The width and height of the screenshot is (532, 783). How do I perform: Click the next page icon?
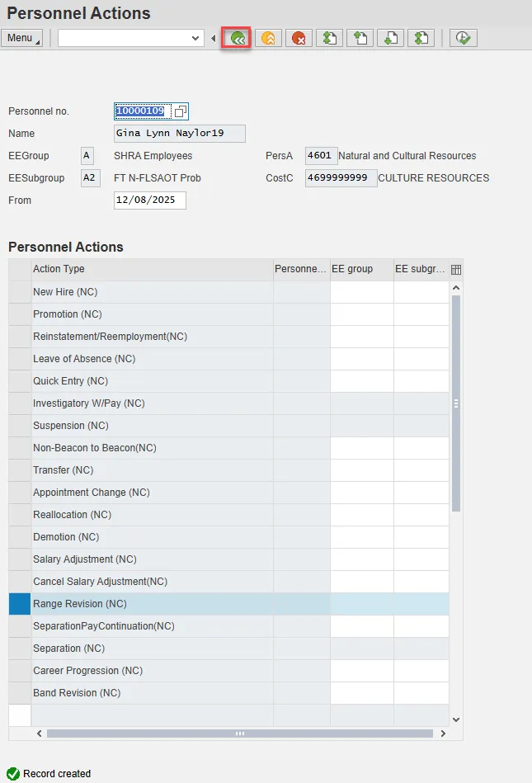(391, 38)
